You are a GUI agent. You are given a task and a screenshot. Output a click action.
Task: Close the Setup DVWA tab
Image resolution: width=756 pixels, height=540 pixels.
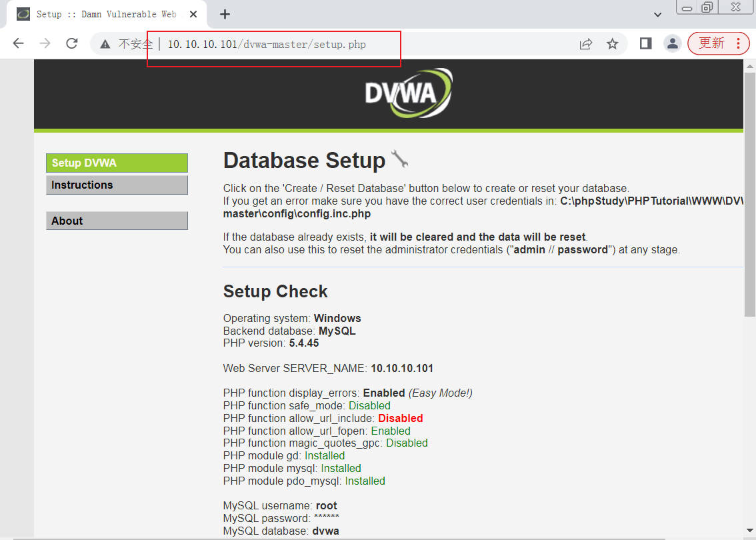[193, 14]
